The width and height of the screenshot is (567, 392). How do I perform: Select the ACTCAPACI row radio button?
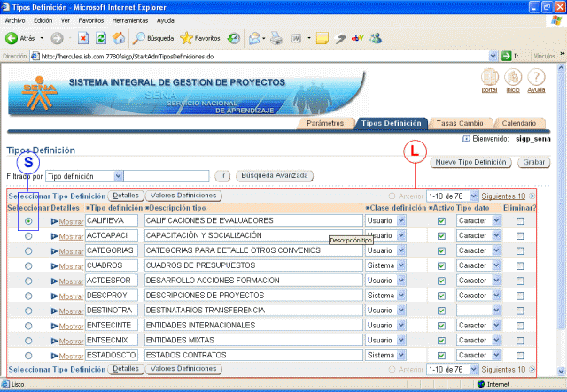[x=28, y=236]
